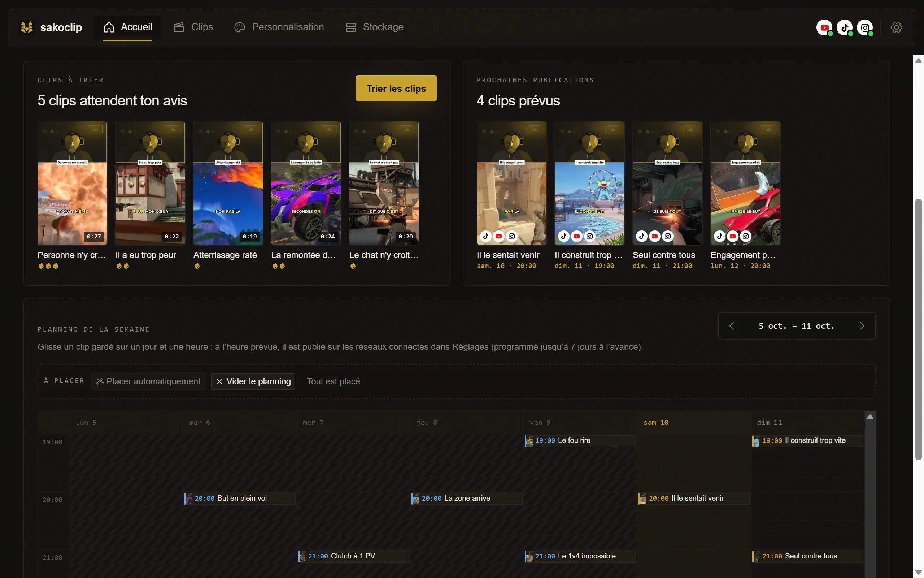Open the TikTok account icon in header
The height and width of the screenshot is (578, 924).
(x=845, y=27)
